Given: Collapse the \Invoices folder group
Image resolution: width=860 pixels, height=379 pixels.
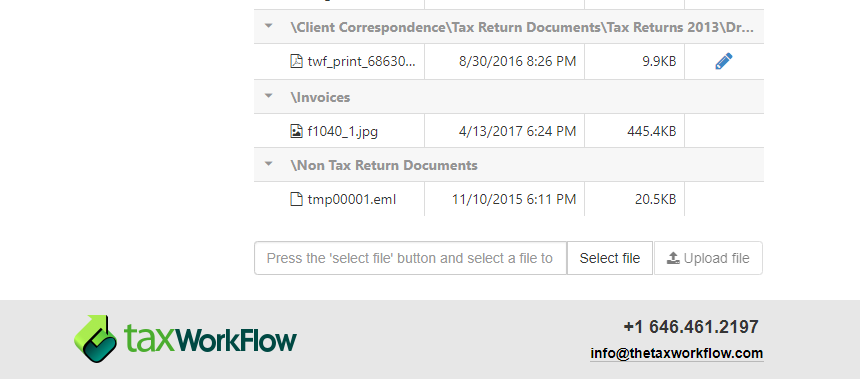Looking at the screenshot, I should (x=268, y=96).
